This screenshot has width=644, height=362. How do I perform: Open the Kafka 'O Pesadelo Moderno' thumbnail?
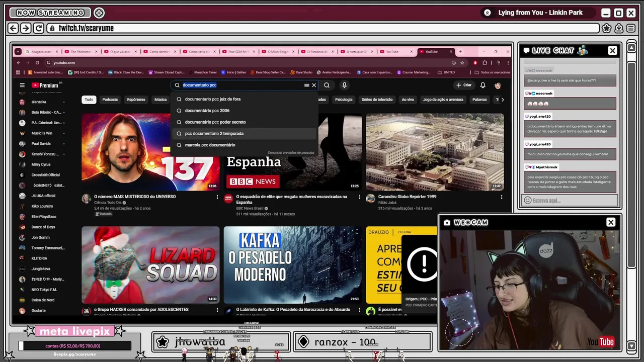293,265
